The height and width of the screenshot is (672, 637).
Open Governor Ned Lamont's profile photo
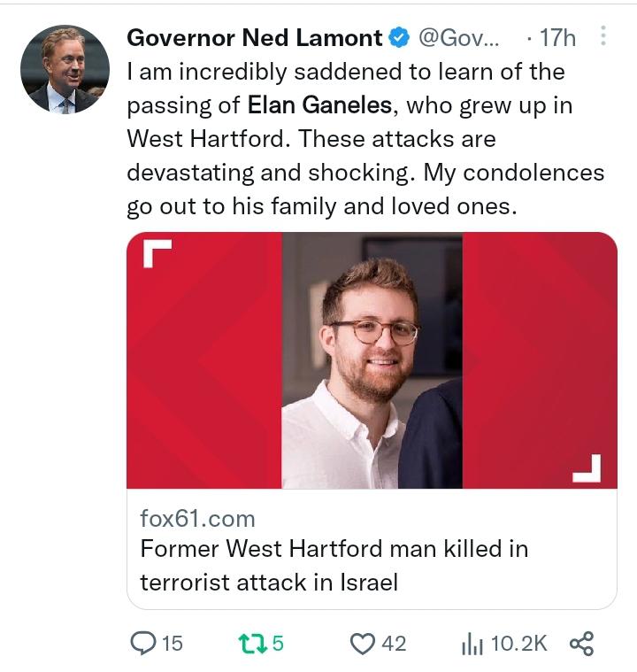click(65, 68)
